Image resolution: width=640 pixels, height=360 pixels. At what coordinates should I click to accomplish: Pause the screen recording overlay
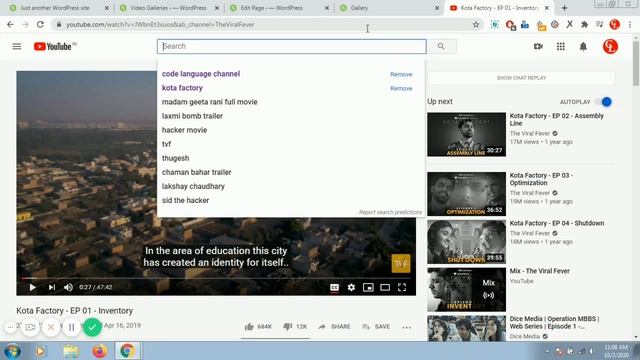[x=71, y=327]
